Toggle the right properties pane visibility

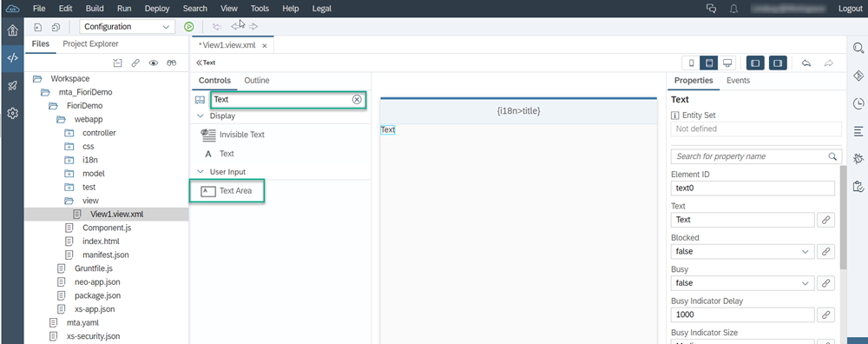[779, 63]
